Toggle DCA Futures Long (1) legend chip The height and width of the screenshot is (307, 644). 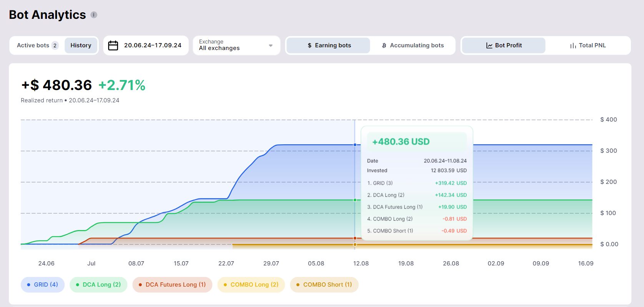(x=172, y=285)
